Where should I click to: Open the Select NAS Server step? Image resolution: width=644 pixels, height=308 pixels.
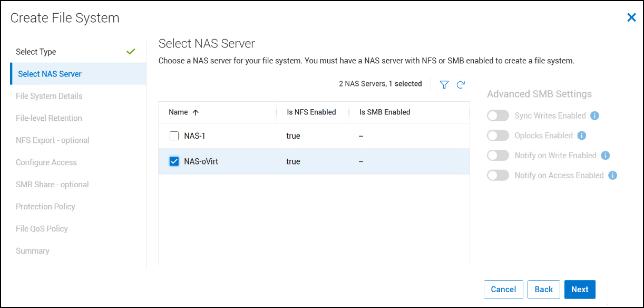[x=78, y=74]
